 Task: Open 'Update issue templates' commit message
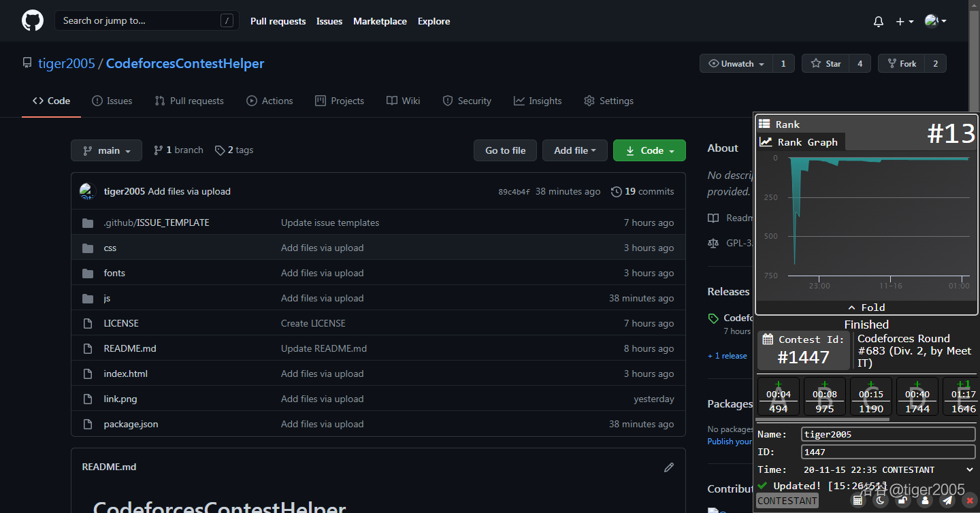[330, 222]
